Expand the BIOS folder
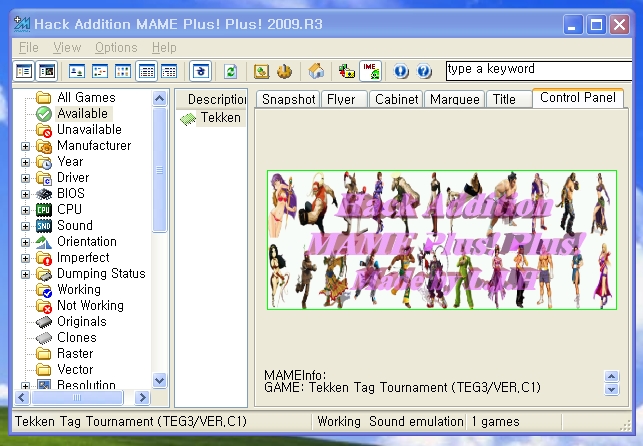This screenshot has width=643, height=446. point(25,194)
